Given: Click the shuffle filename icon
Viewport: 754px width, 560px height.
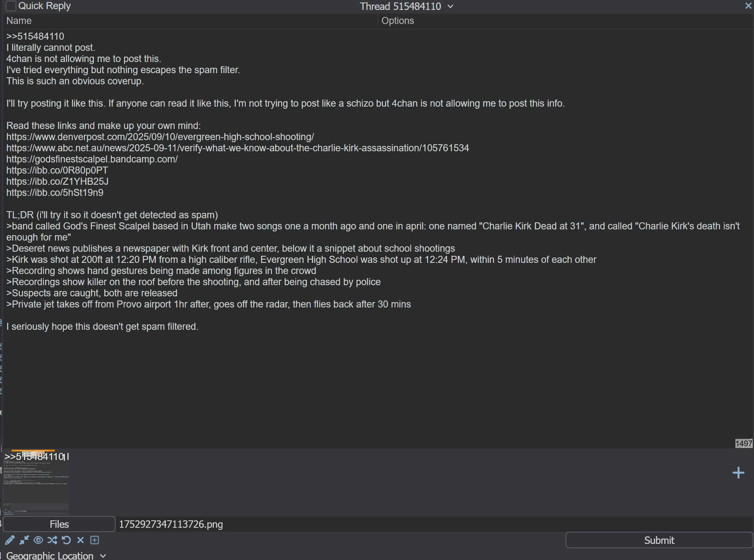Looking at the screenshot, I should point(53,540).
